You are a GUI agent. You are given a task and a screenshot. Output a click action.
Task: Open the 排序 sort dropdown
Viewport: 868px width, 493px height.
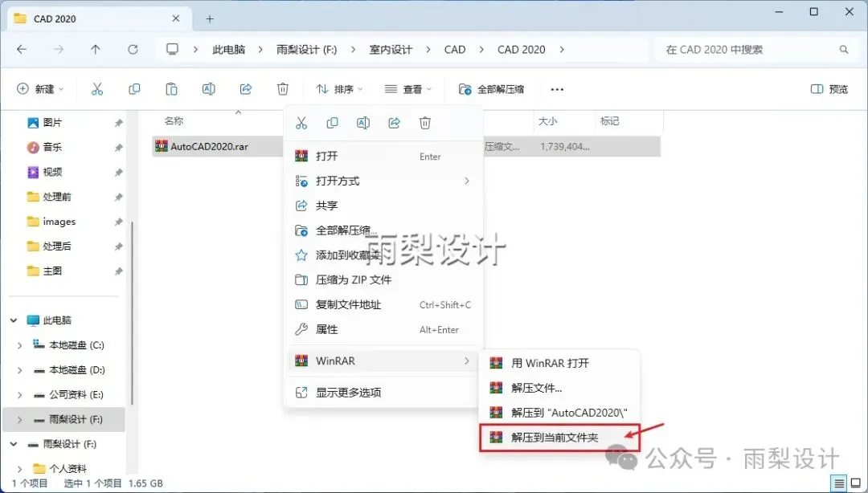339,89
